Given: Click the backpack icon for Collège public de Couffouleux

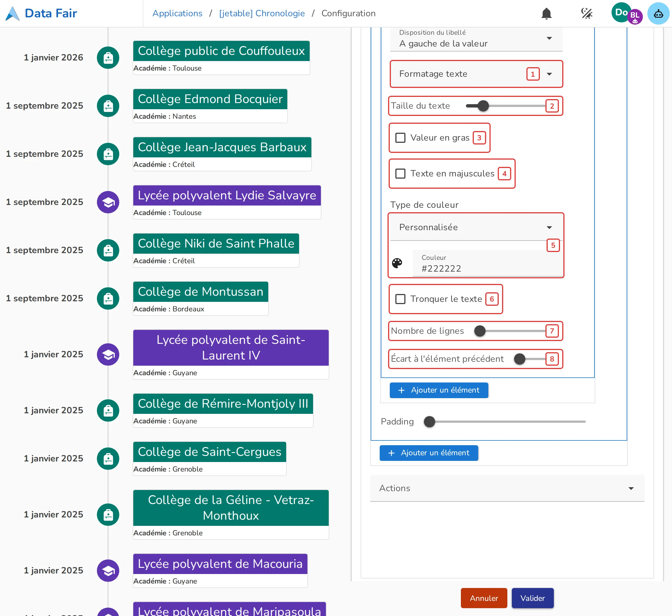Looking at the screenshot, I should click(x=108, y=58).
